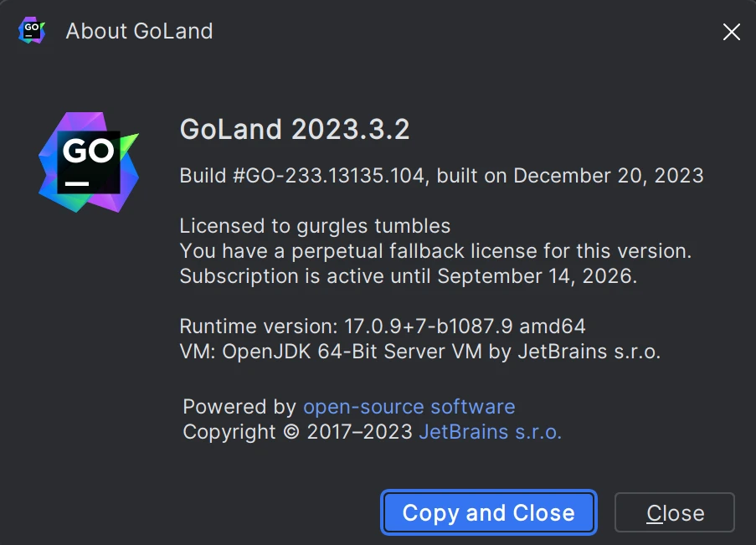
Task: Click the large GoLand logo image
Action: tap(89, 162)
